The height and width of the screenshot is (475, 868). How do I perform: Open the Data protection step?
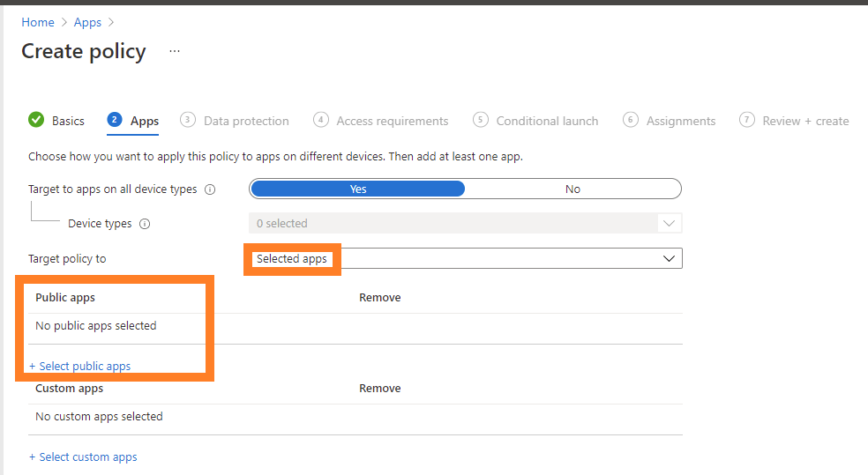pyautogui.click(x=246, y=121)
